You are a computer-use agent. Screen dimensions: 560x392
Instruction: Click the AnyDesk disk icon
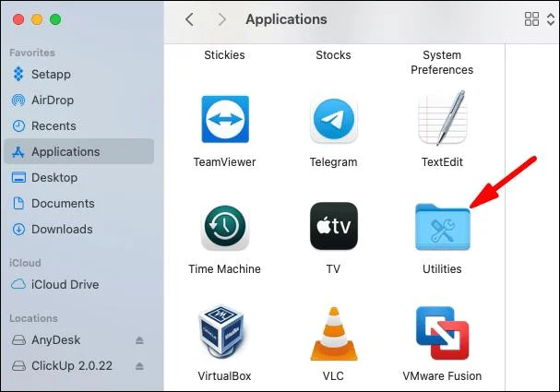pyautogui.click(x=18, y=339)
